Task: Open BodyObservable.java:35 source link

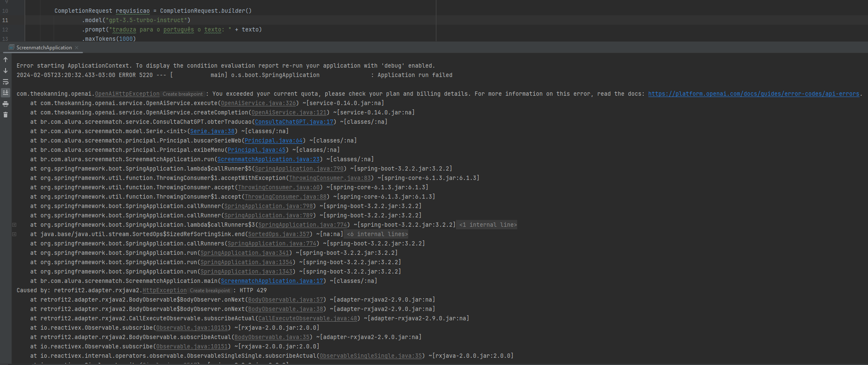Action: coord(272,337)
